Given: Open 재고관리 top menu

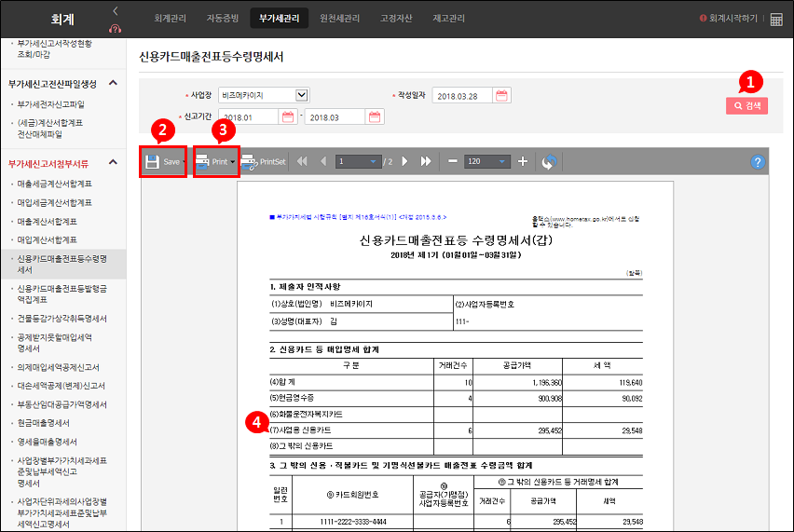Looking at the screenshot, I should 448,19.
